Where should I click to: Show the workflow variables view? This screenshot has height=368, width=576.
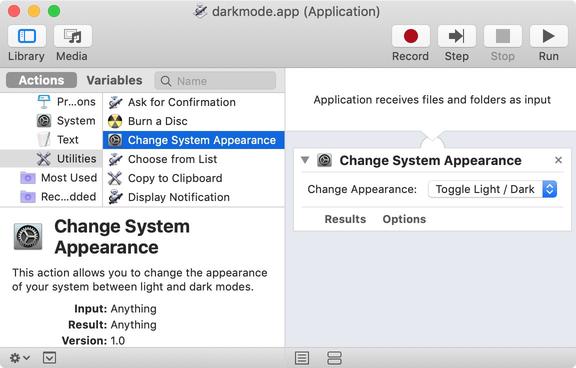click(334, 358)
